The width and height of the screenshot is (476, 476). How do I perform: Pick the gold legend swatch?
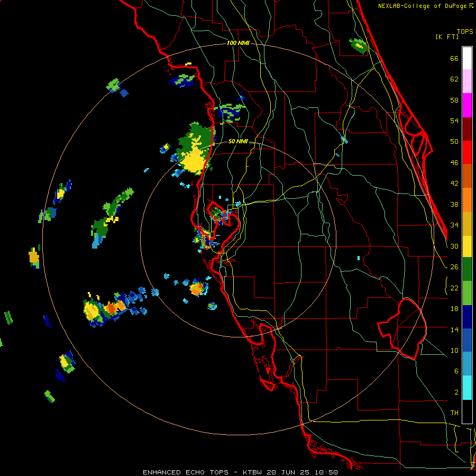tap(467, 224)
